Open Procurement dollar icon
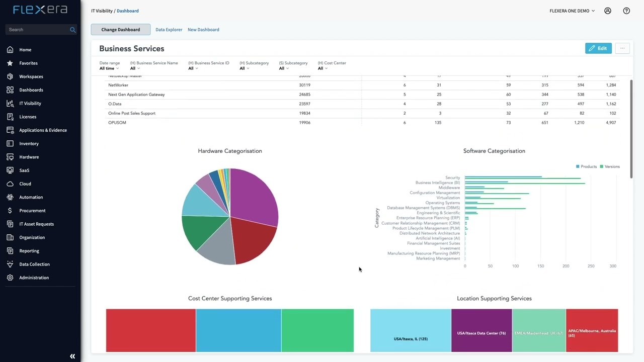This screenshot has height=362, width=644. tap(10, 211)
